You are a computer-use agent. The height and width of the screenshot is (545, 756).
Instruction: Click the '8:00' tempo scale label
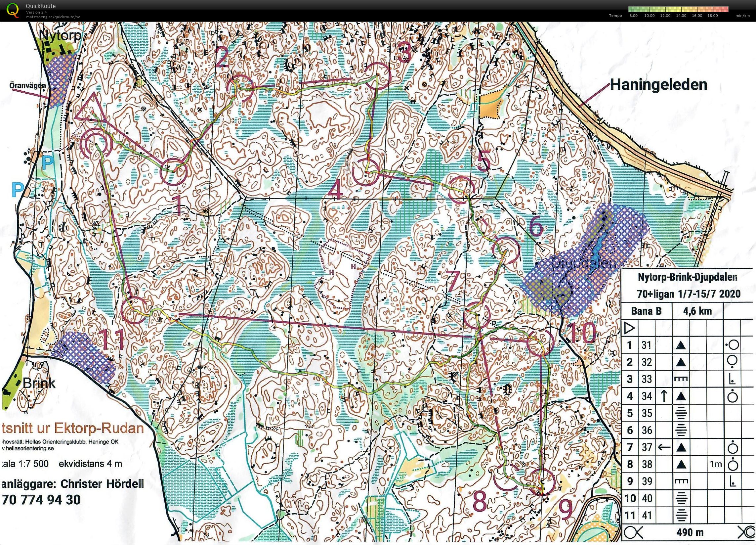click(x=633, y=16)
